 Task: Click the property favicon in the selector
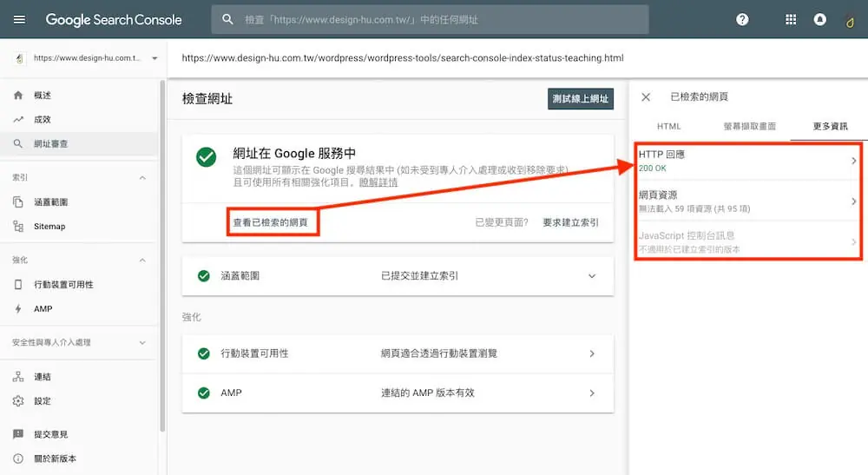19,58
